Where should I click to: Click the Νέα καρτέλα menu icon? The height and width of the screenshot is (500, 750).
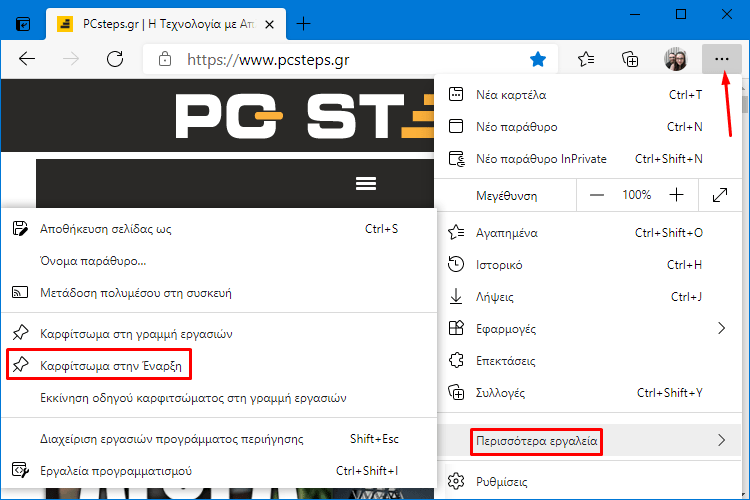[456, 94]
